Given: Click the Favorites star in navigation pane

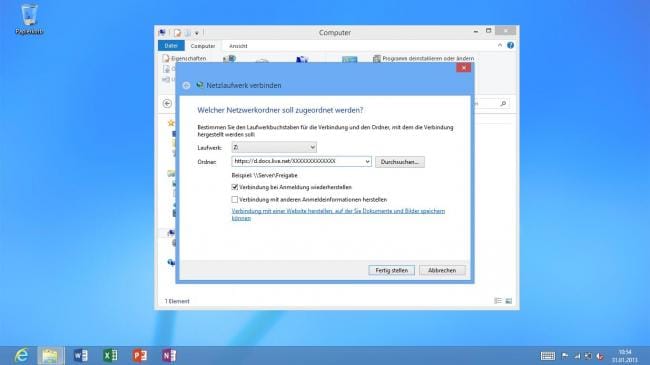Looking at the screenshot, I should pyautogui.click(x=171, y=123).
